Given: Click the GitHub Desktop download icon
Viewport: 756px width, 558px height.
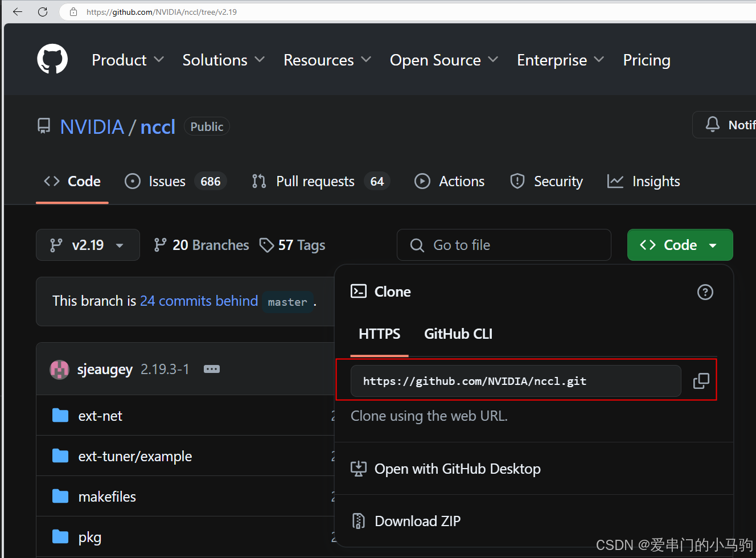Looking at the screenshot, I should [x=359, y=469].
